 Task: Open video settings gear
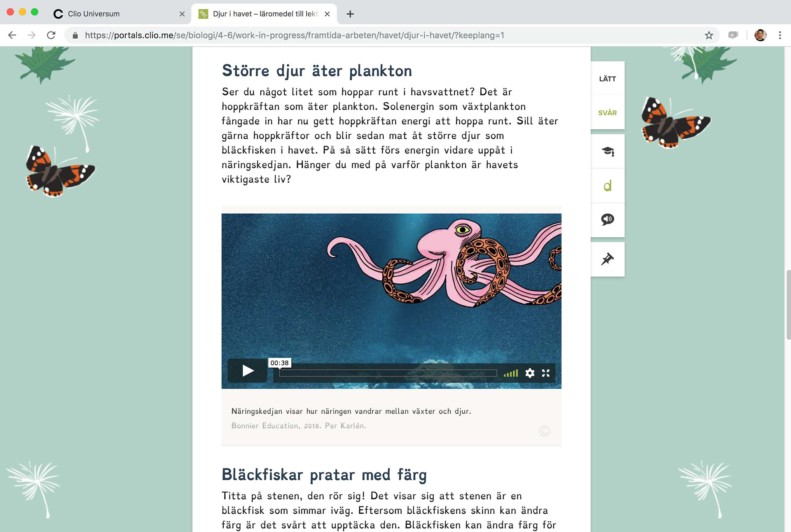tap(530, 373)
